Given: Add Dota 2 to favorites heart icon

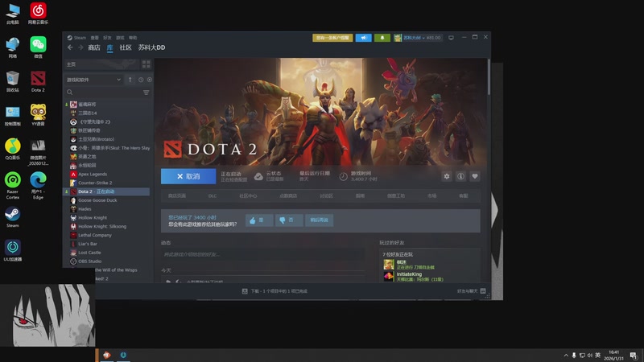Looking at the screenshot, I should pos(475,176).
